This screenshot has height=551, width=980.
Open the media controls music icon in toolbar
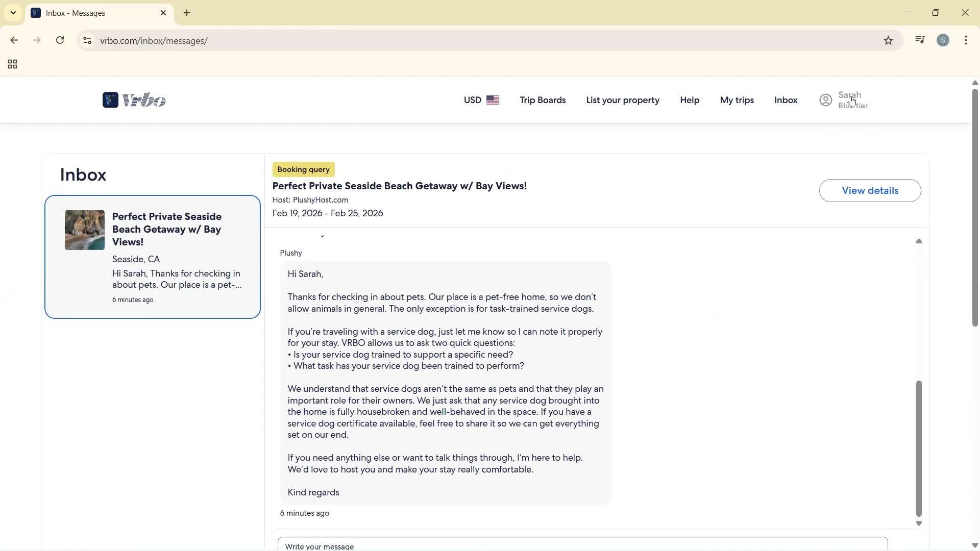pos(920,40)
